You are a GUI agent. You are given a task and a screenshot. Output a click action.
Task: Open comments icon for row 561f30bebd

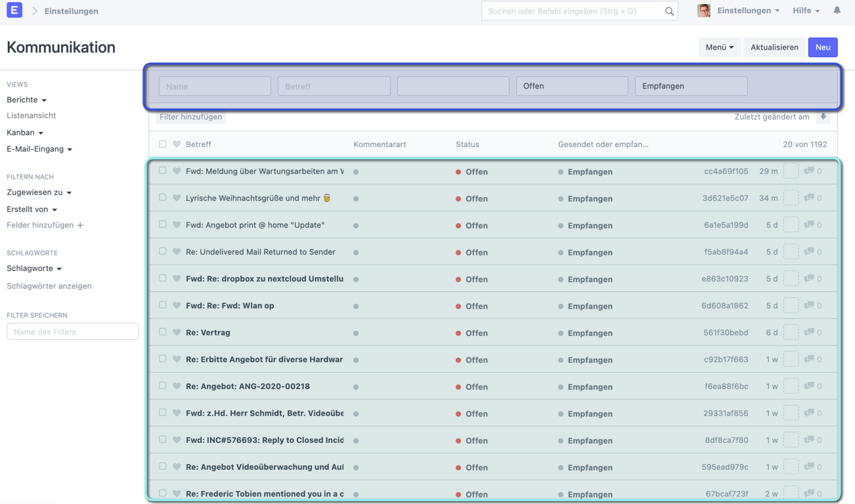pos(809,333)
